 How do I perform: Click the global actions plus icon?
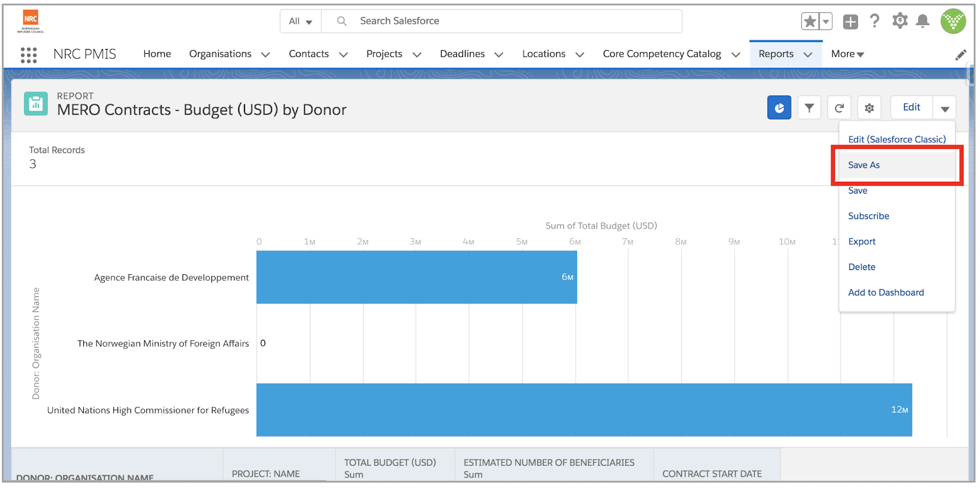[x=850, y=22]
